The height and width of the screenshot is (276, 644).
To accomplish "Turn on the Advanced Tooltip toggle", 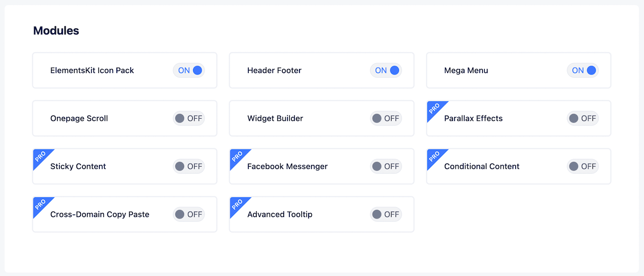I will click(386, 214).
